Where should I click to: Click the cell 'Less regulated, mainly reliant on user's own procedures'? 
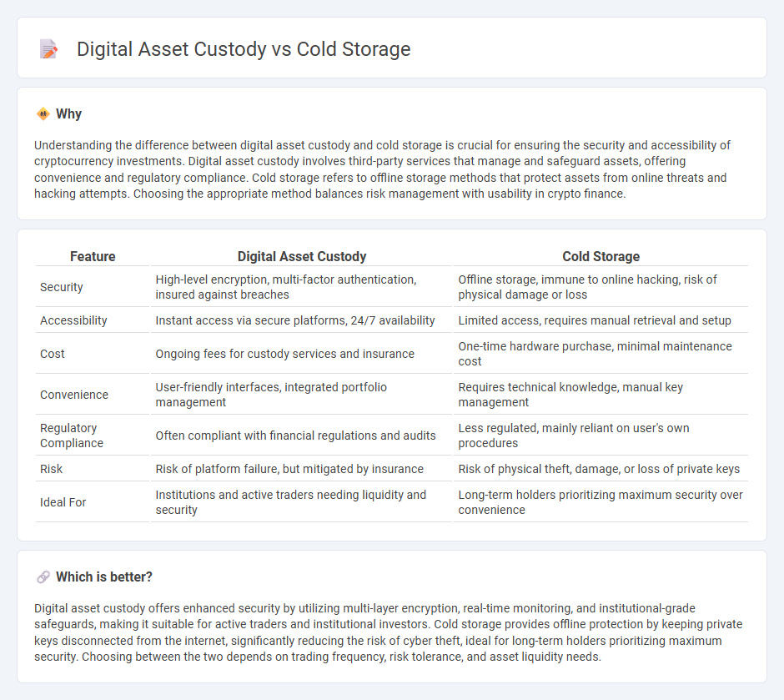point(601,436)
